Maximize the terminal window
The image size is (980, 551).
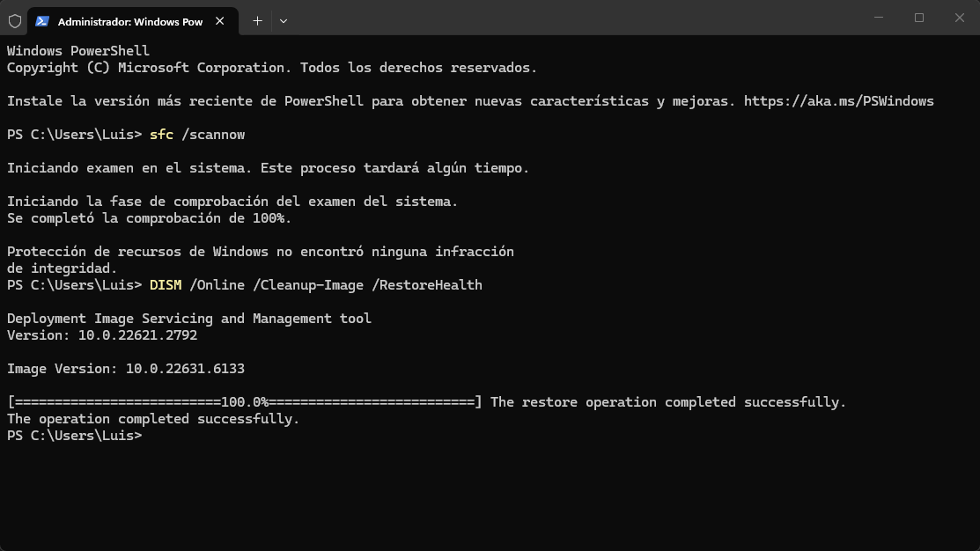coord(919,18)
